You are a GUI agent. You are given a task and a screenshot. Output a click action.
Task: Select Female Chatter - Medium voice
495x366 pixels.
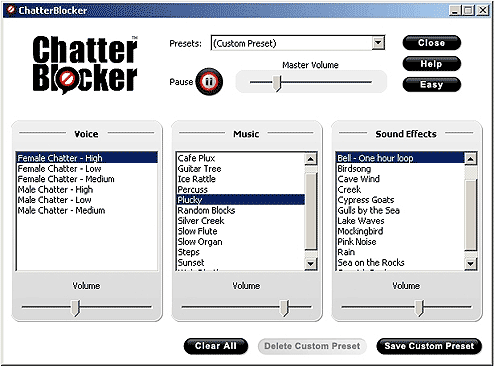(87, 179)
